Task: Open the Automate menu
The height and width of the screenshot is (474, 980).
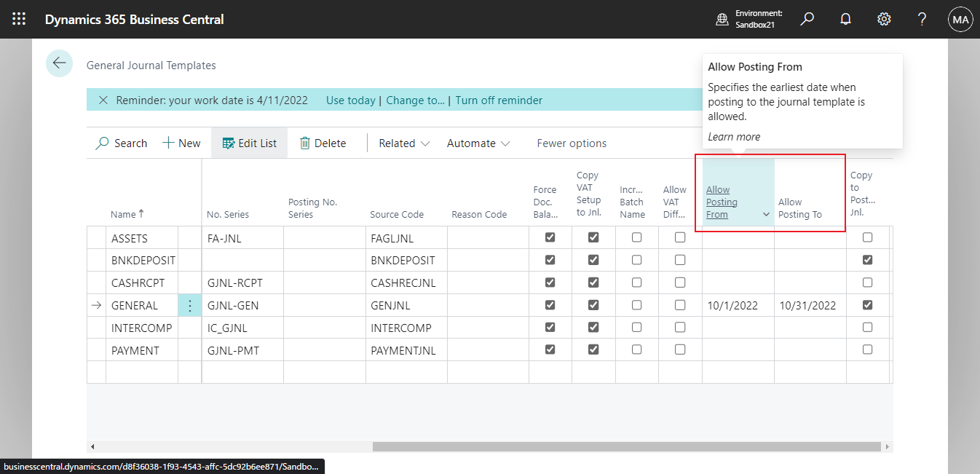Action: point(478,143)
